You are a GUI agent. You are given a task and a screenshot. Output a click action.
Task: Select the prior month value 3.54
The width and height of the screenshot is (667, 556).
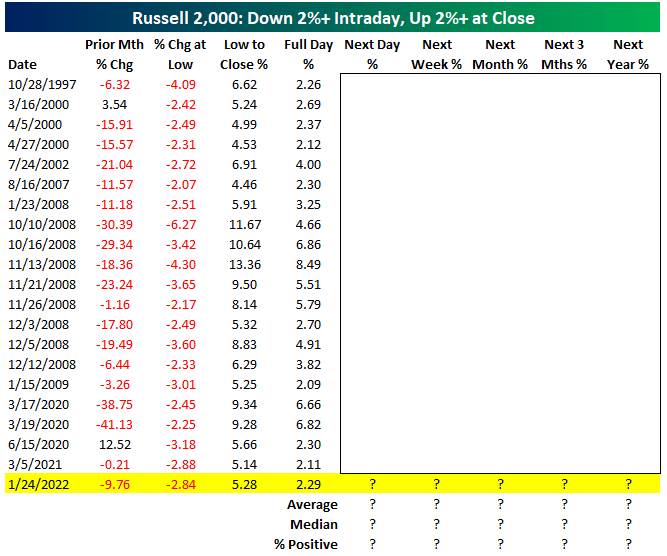click(114, 105)
